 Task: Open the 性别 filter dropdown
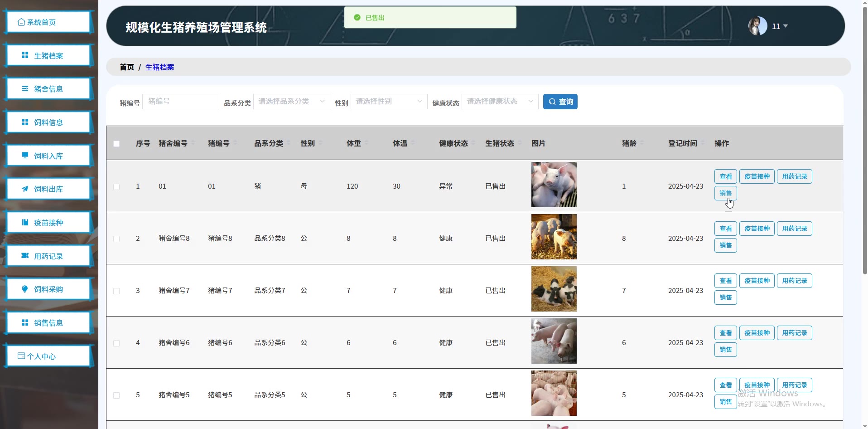click(389, 102)
